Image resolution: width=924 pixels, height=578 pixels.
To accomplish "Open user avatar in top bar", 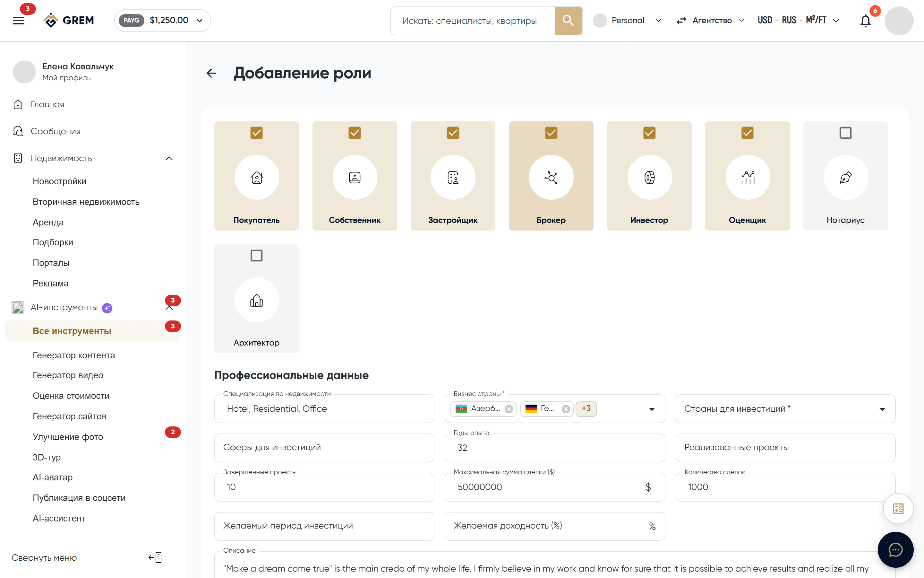I will click(899, 21).
